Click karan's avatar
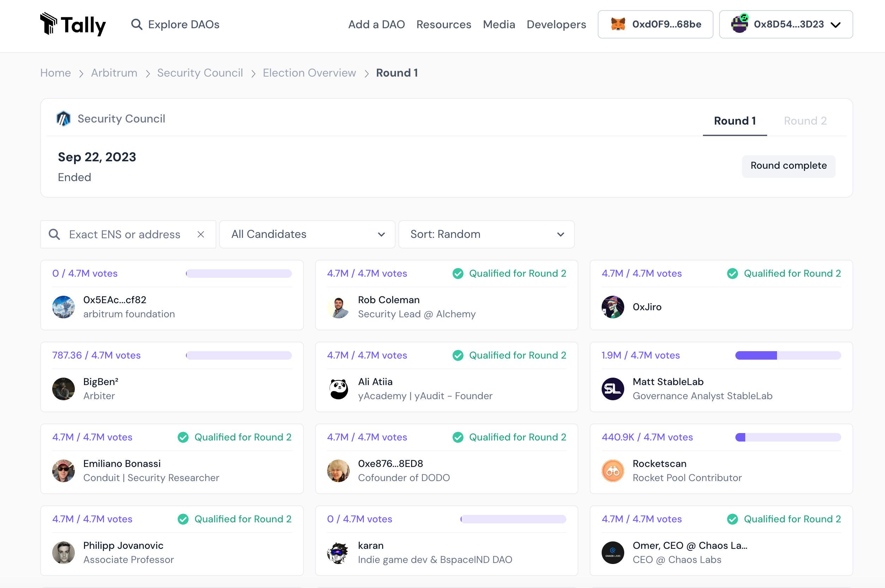Viewport: 885px width, 588px height. point(338,552)
